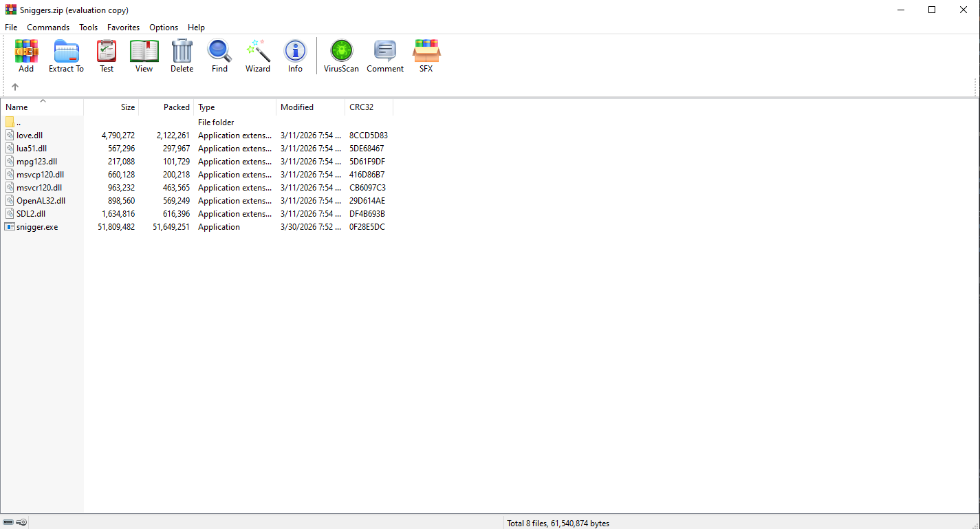
Task: Run the Test archive tool
Action: click(x=107, y=51)
